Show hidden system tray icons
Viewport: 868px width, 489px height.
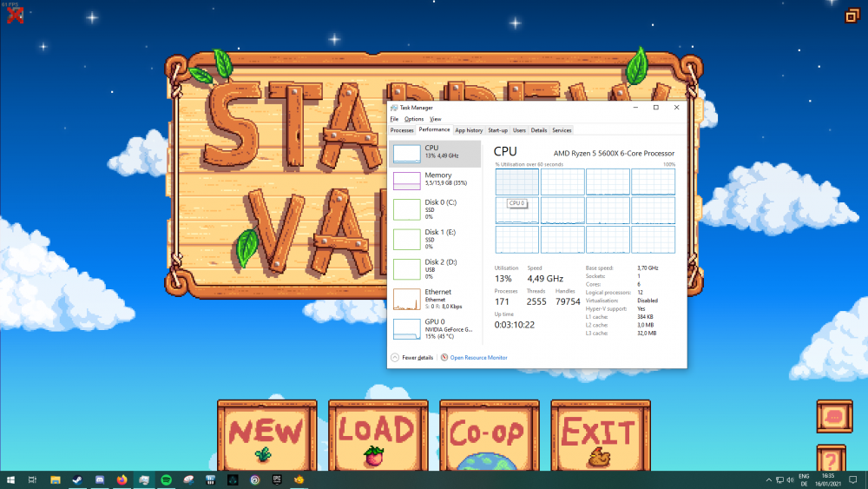tap(768, 479)
